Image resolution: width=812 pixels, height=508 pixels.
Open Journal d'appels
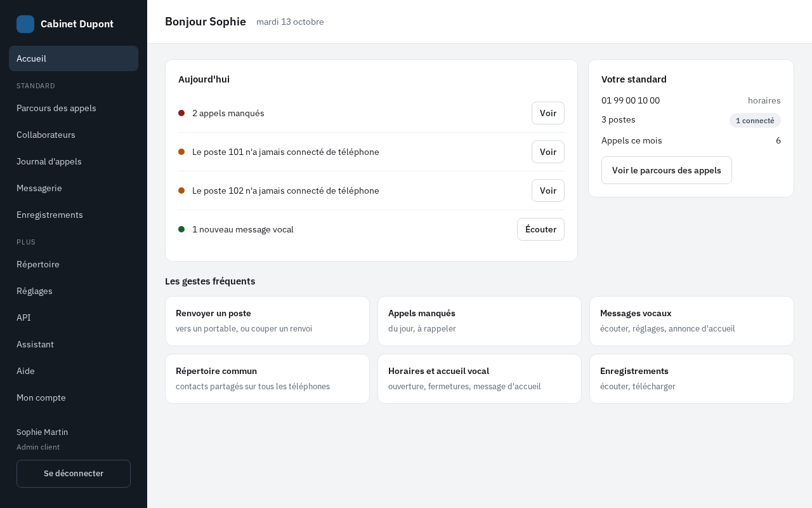point(74,161)
